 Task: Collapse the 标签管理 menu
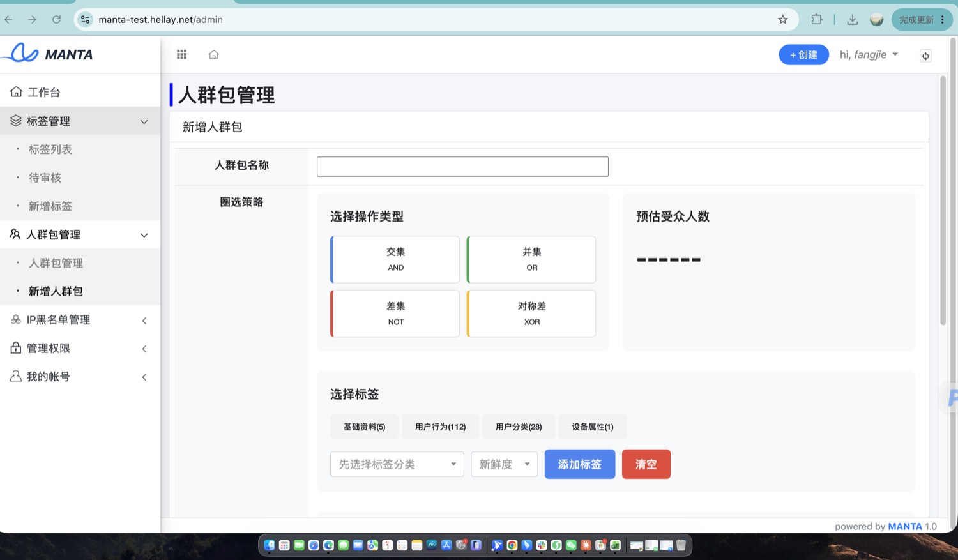[x=80, y=121]
